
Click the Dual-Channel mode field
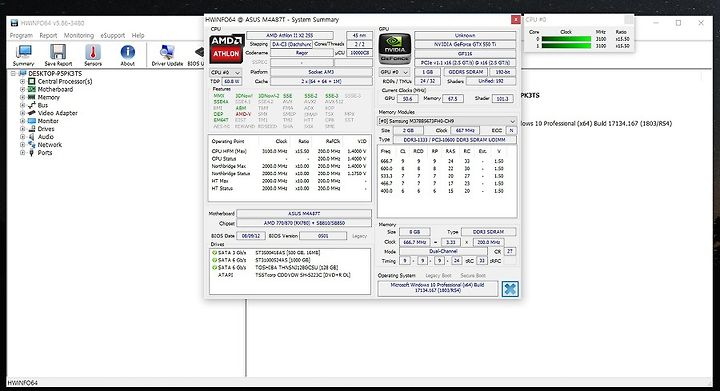443,251
